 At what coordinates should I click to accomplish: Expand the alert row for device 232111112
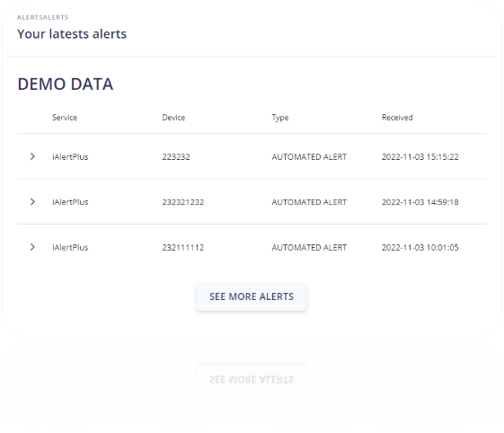tap(32, 247)
